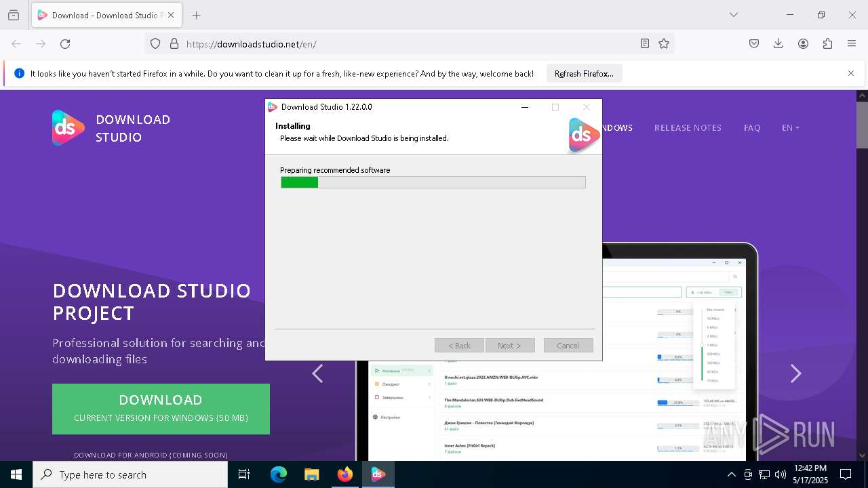868x488 pixels.
Task: Launch Microsoft Edge from the taskbar
Action: (x=279, y=474)
